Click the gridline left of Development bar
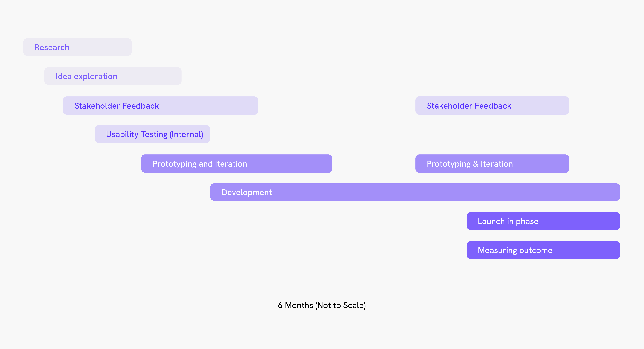Image resolution: width=644 pixels, height=349 pixels. point(122,192)
